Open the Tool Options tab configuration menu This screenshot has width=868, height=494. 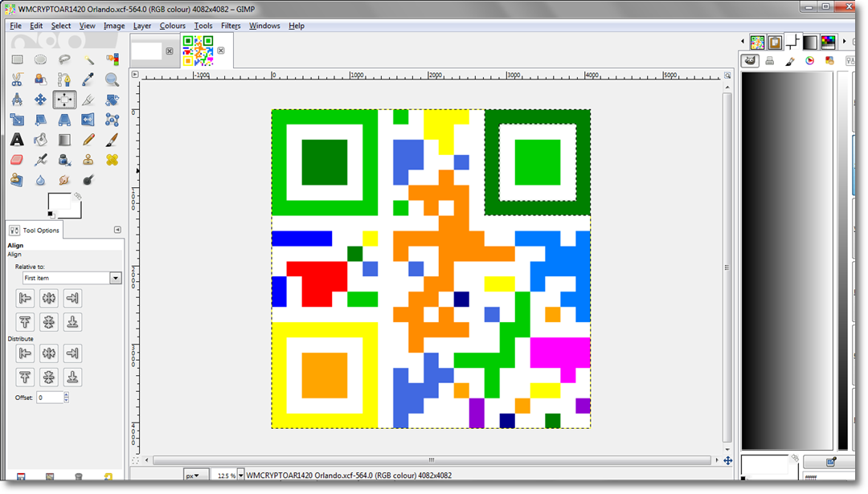coord(117,230)
